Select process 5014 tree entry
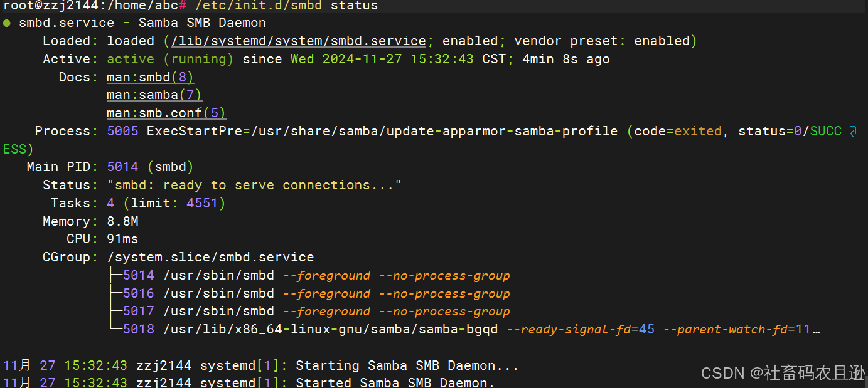Viewport: 868px width, 388px height. pos(309,276)
